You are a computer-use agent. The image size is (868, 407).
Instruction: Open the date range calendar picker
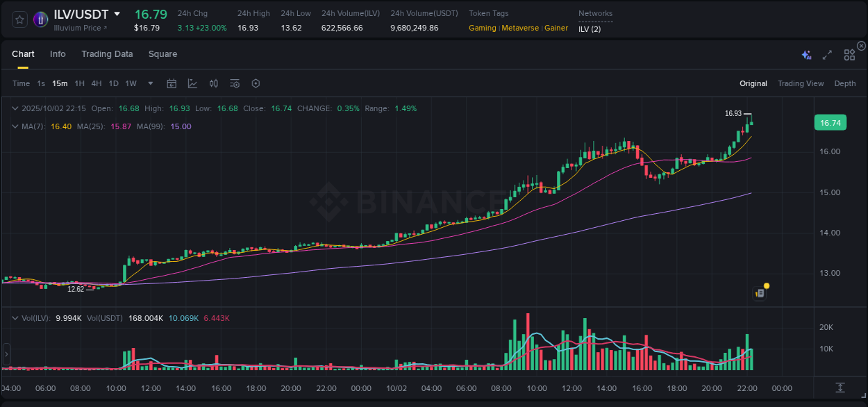[x=172, y=83]
